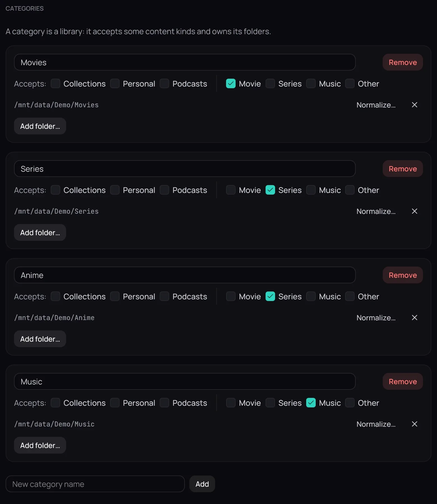Remove the Anime category
Screen dimensions: 437x504
[x=403, y=275]
